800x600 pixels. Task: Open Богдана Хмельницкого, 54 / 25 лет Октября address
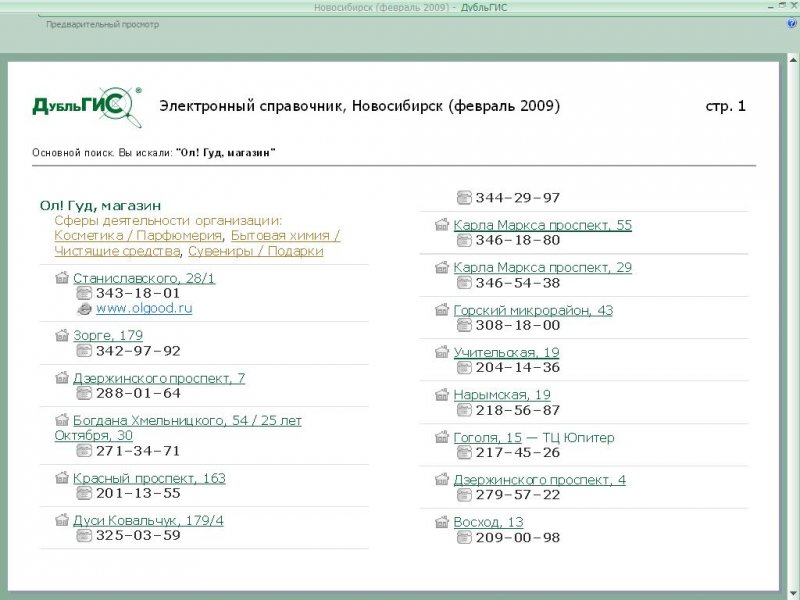point(178,428)
